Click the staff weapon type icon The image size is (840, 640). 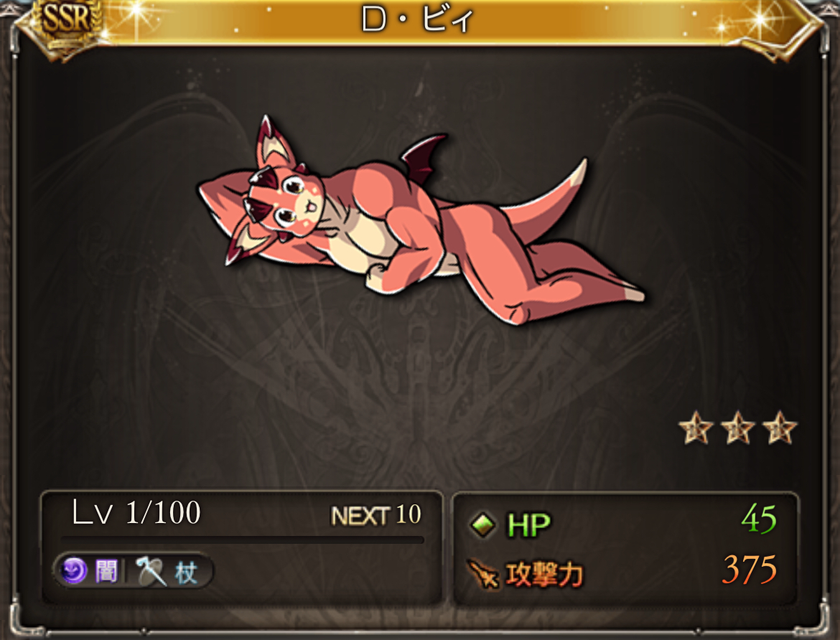151,571
